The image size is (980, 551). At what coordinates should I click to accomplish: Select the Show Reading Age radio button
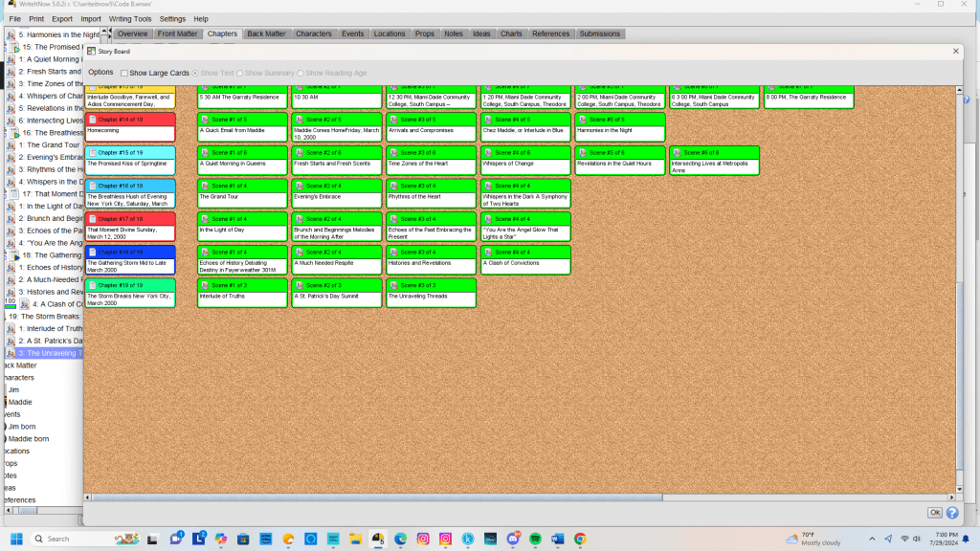(300, 73)
